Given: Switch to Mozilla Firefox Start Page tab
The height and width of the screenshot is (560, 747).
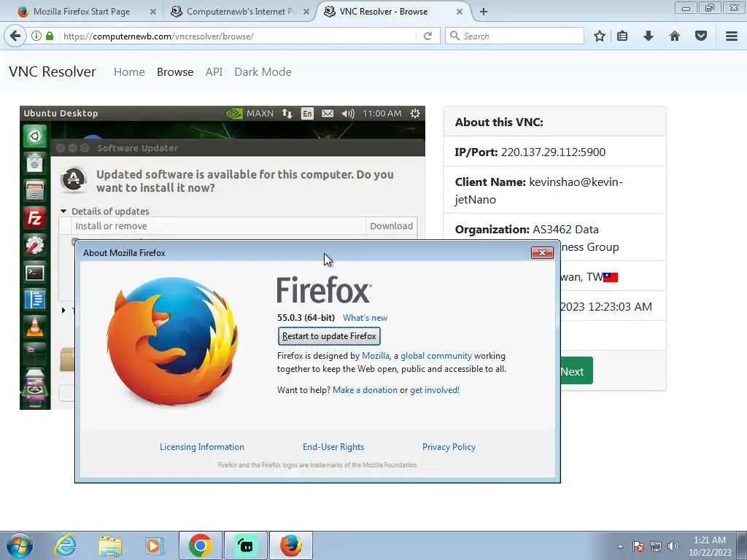Looking at the screenshot, I should click(x=81, y=12).
